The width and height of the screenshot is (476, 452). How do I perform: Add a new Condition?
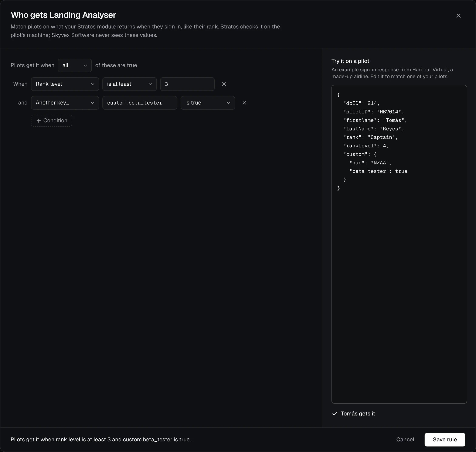[x=52, y=120]
